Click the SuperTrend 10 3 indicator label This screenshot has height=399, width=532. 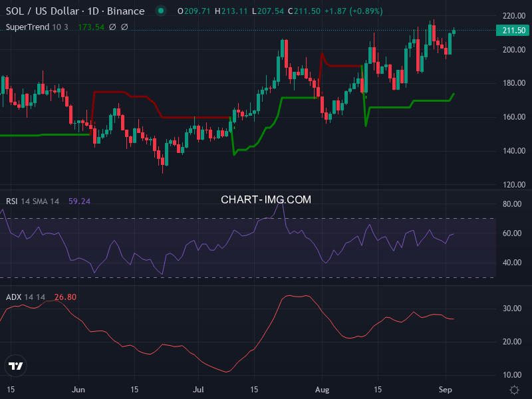point(39,27)
